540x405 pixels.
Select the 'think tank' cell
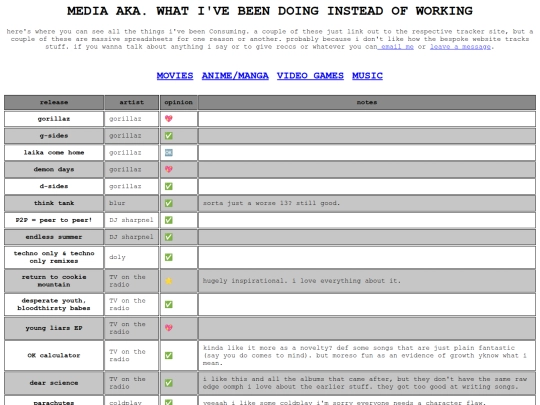pyautogui.click(x=54, y=203)
